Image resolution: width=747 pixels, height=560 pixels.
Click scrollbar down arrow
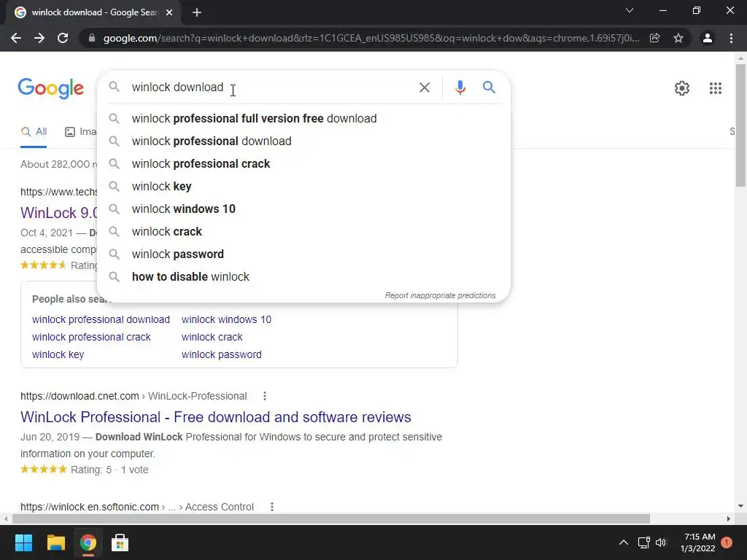click(x=740, y=506)
